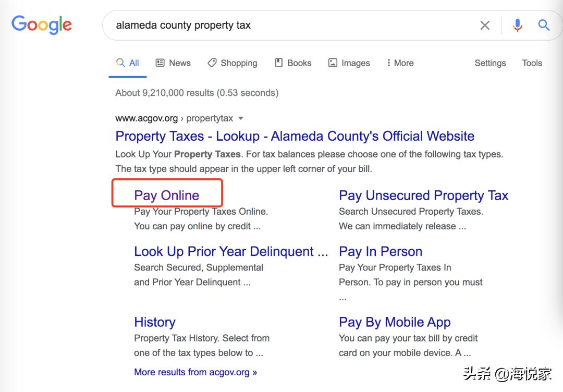This screenshot has height=392, width=563.
Task: Switch to the Images results tab
Action: coord(349,63)
